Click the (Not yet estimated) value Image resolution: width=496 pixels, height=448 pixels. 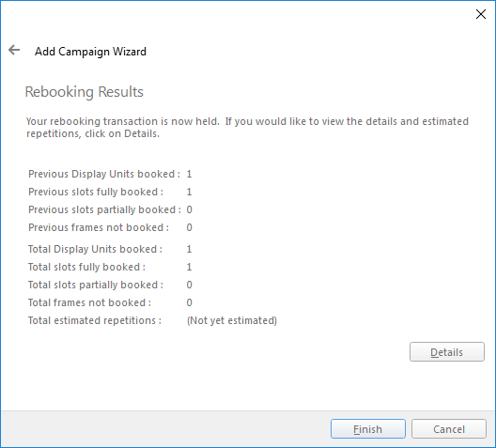pos(232,320)
